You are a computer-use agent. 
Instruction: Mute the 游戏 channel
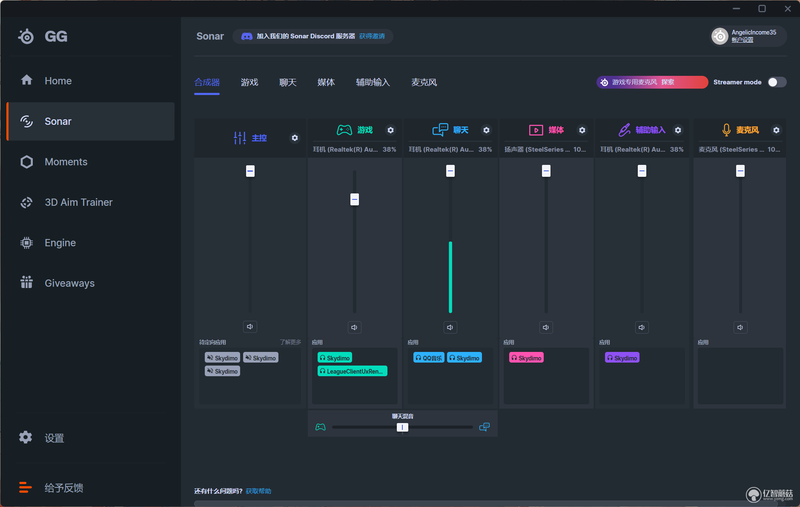[x=355, y=327]
